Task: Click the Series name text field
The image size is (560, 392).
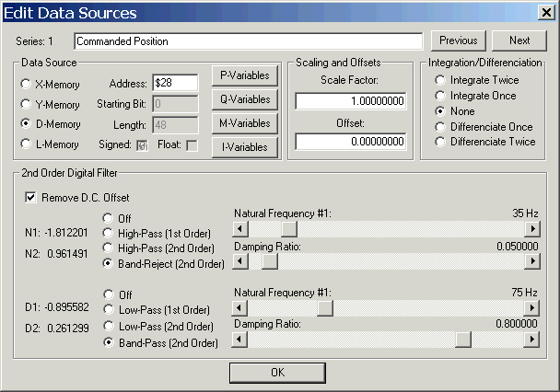Action: (x=247, y=41)
